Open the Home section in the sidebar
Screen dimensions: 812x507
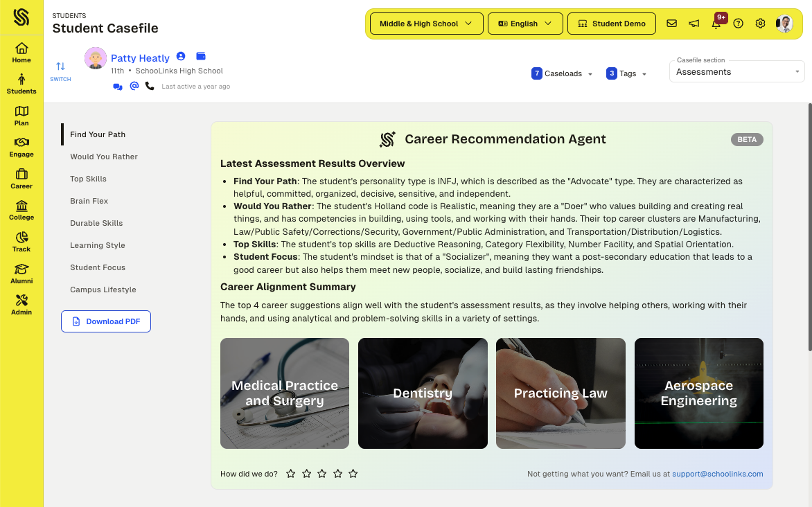tap(21, 54)
